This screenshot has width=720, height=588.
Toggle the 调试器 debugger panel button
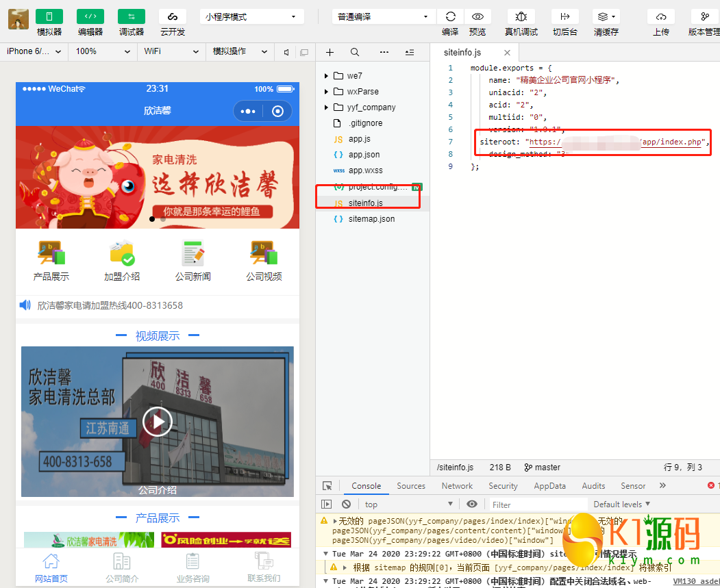(x=132, y=16)
